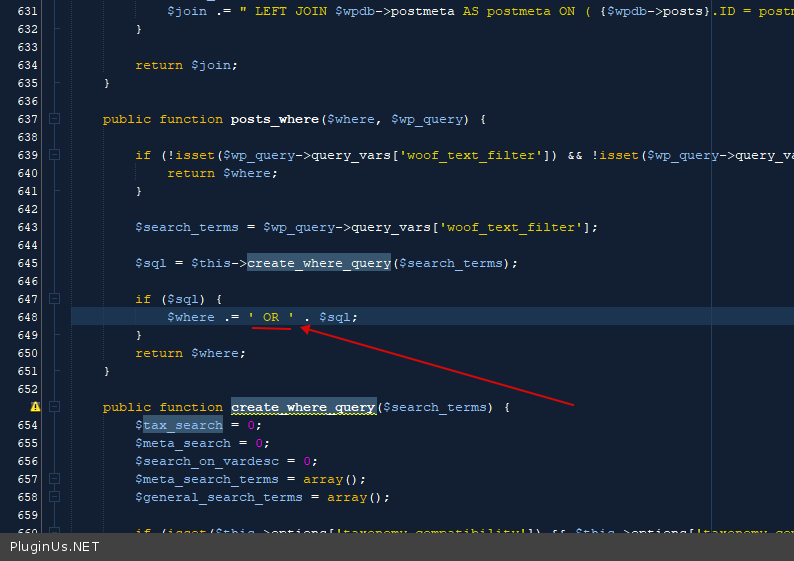Click the PluginUs.NET watermark label
Screen dimensions: 794x561
[55, 547]
